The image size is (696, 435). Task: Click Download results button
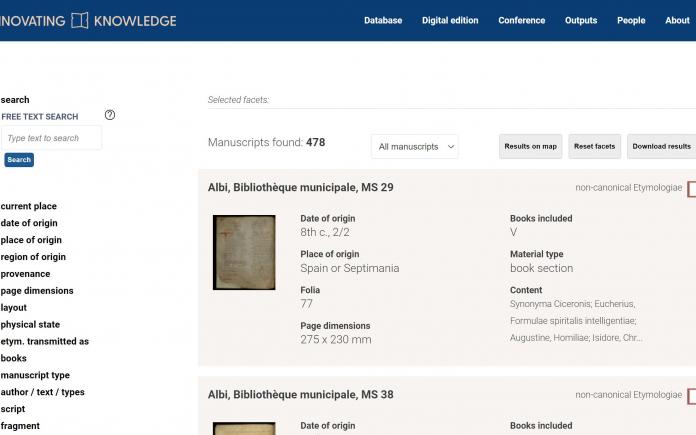[x=661, y=146]
